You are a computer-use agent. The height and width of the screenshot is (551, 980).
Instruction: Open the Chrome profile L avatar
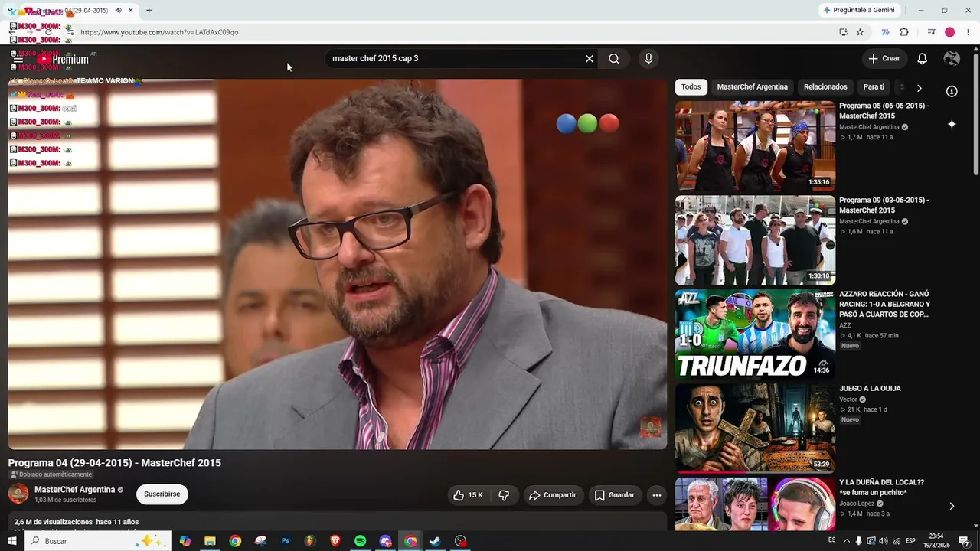point(950,32)
